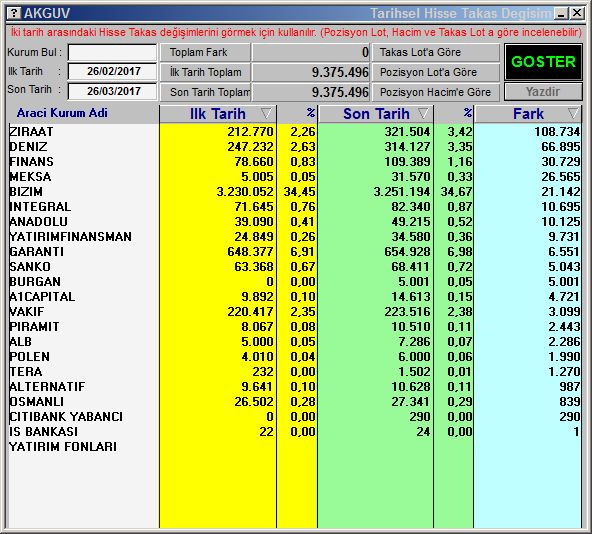Viewport: 592px width, 534px height.
Task: Click GARANTI Son Tarih value 654.928
Action: coord(407,252)
